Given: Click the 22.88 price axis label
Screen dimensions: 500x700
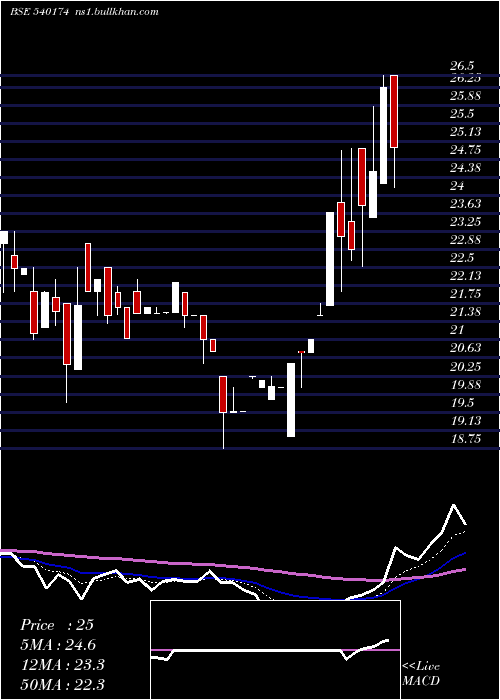Looking at the screenshot, I should tap(465, 240).
